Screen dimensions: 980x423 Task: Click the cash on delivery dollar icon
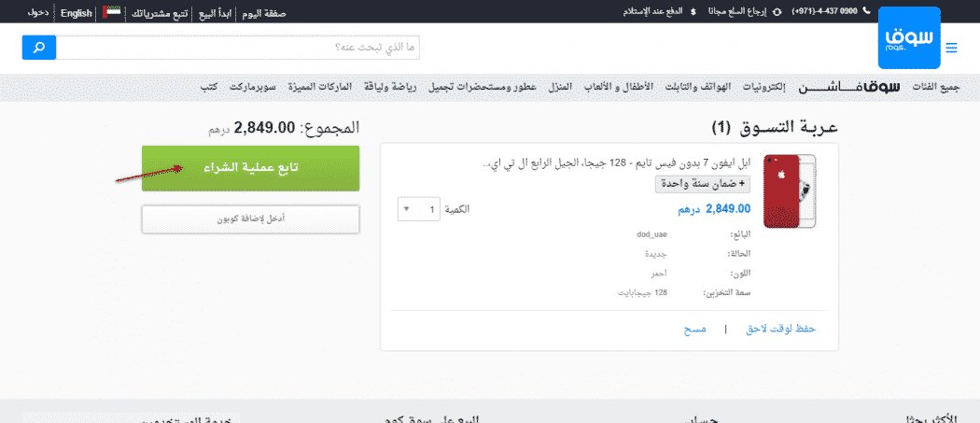[693, 12]
